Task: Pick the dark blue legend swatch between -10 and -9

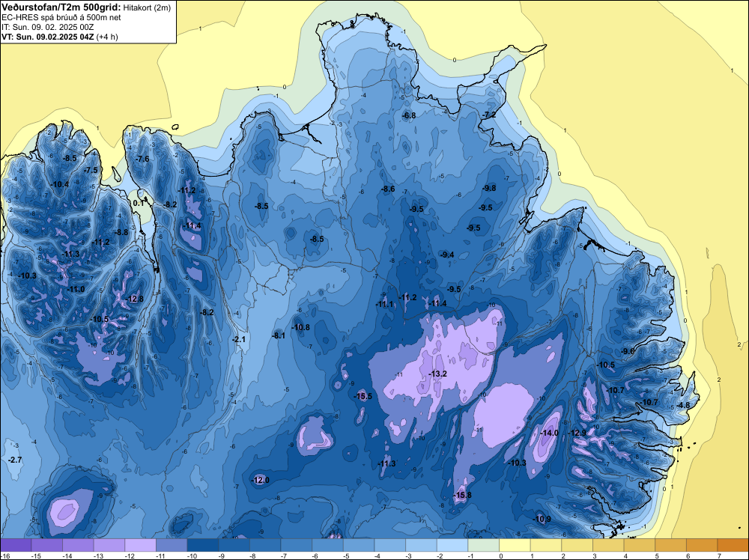Action: 203,545
